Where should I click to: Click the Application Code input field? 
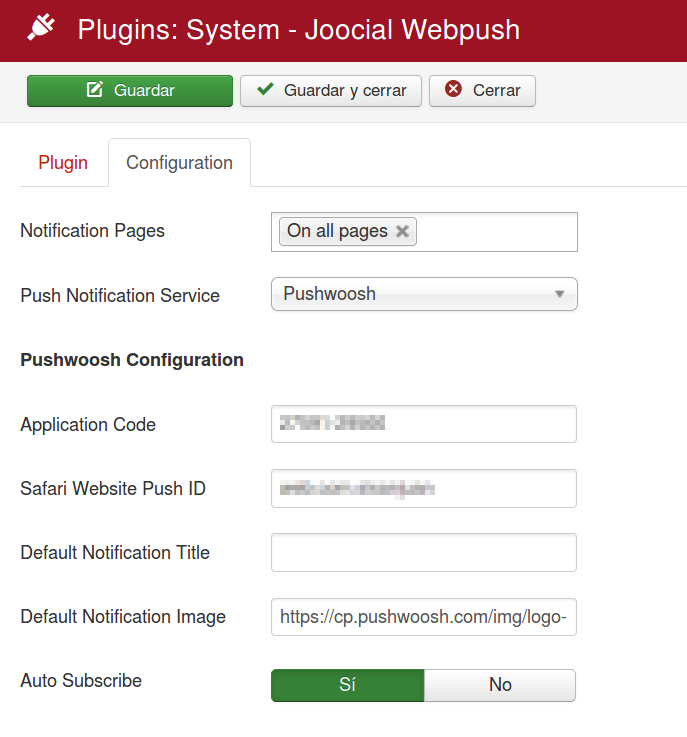point(424,424)
